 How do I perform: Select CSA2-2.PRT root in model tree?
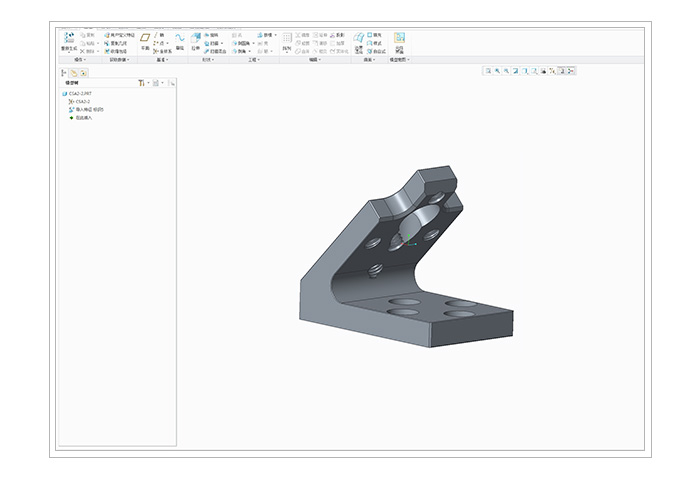tap(78, 94)
